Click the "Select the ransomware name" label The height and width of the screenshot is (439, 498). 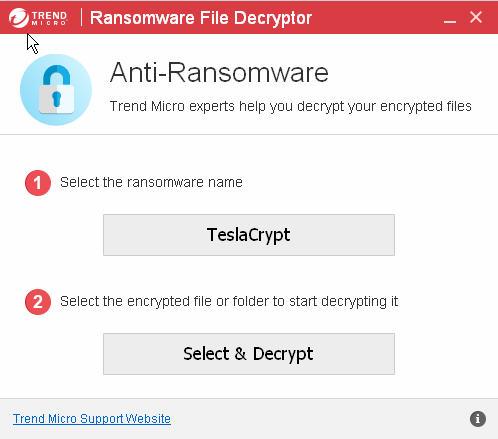[151, 182]
